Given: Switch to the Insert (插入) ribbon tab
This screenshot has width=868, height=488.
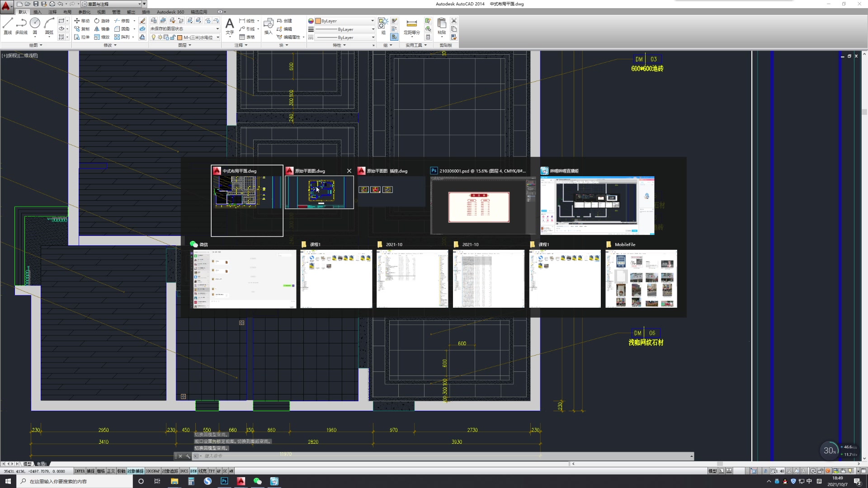Looking at the screenshot, I should click(38, 12).
